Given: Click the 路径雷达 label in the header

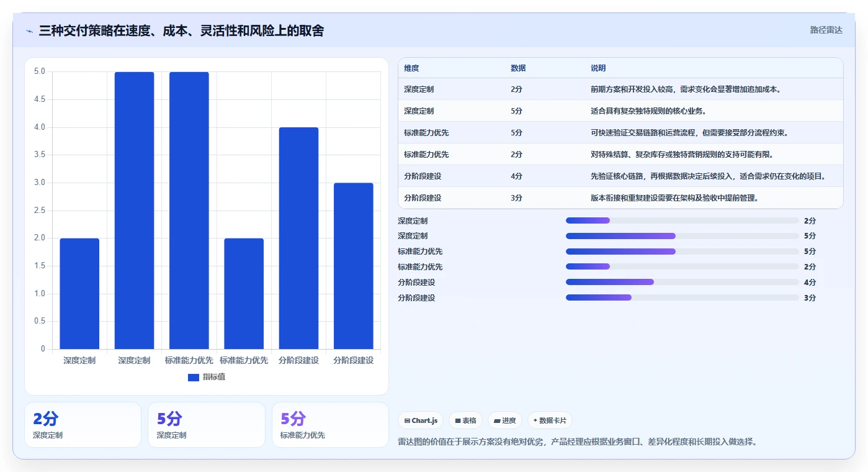Looking at the screenshot, I should (x=826, y=30).
